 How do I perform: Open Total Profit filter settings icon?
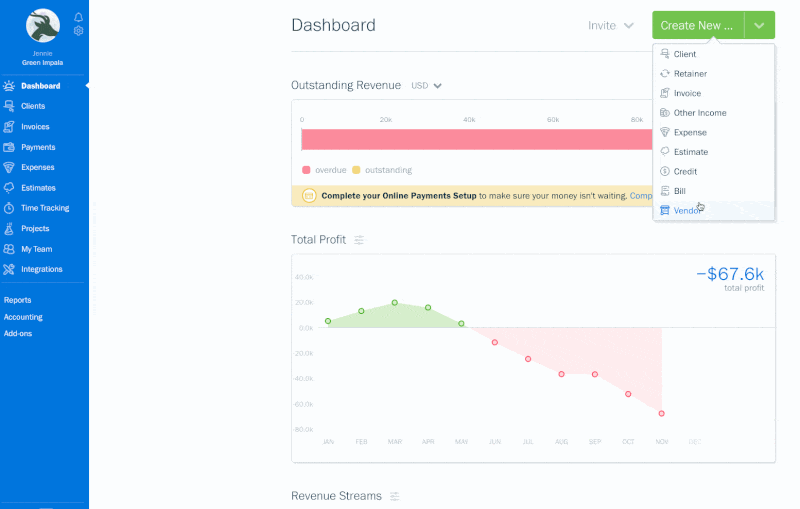[x=359, y=240]
